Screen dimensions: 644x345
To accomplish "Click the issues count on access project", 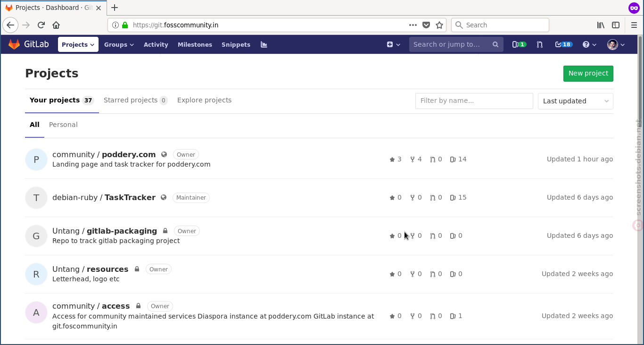I will 456,316.
